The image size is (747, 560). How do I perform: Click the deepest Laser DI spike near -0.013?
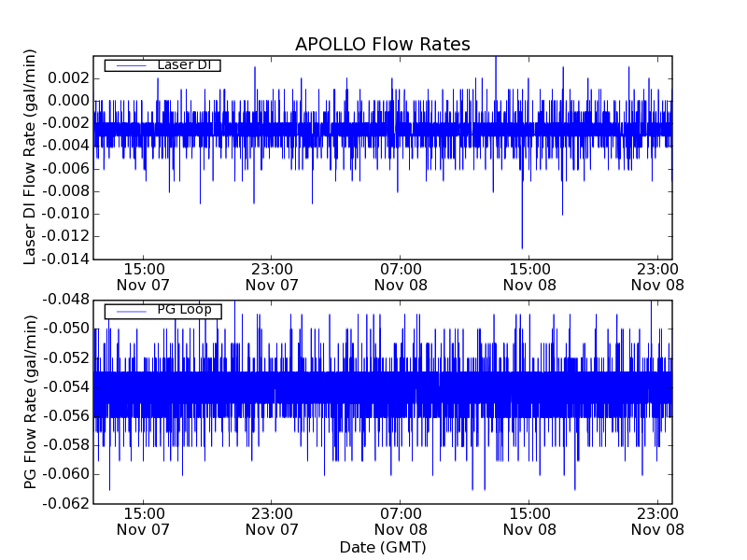click(522, 245)
